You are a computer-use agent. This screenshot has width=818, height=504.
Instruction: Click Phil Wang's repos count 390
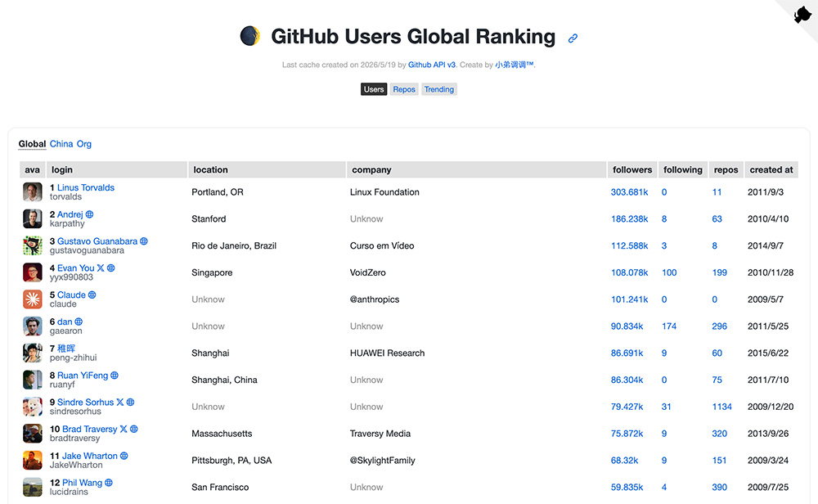(x=719, y=487)
